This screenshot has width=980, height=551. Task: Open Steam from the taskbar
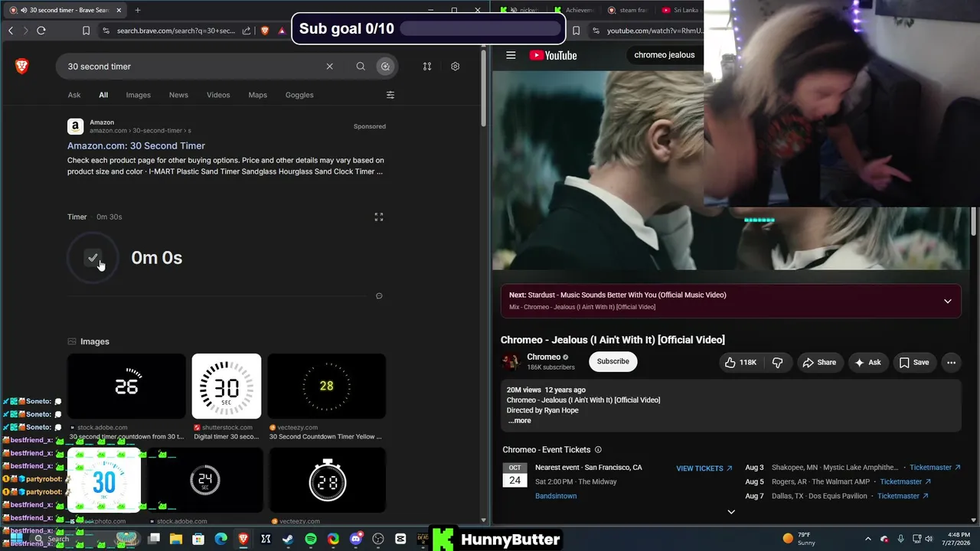click(288, 539)
